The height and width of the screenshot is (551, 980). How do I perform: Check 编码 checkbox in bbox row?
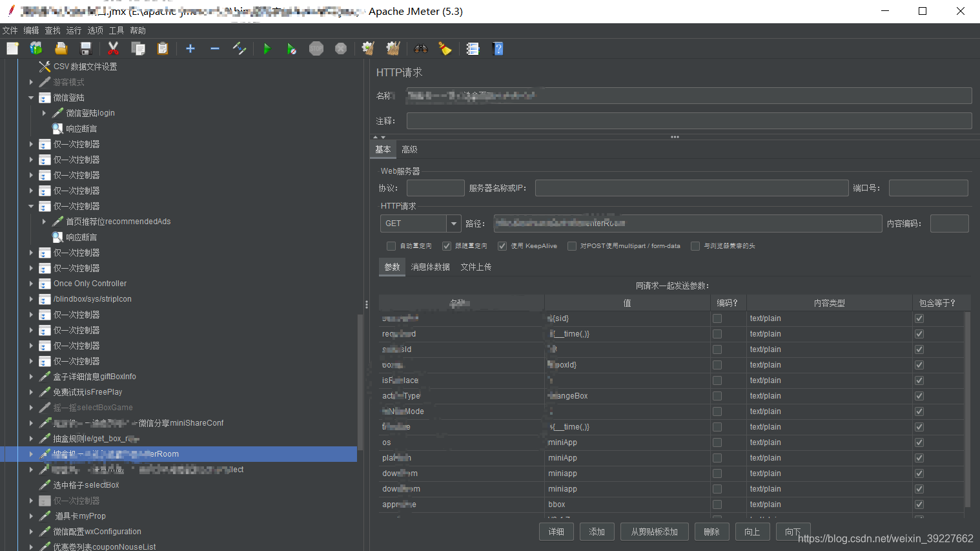click(x=717, y=504)
